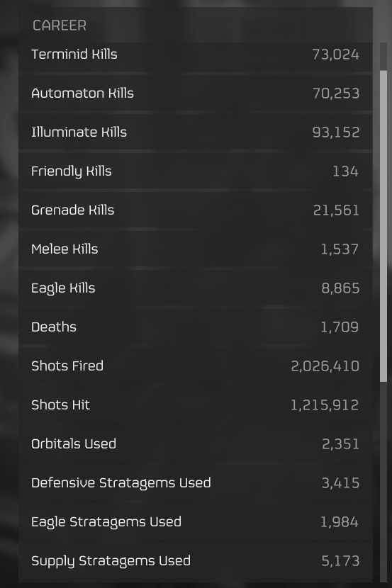Click the 1,709 deaths value
The height and width of the screenshot is (588, 392).
[x=340, y=327]
